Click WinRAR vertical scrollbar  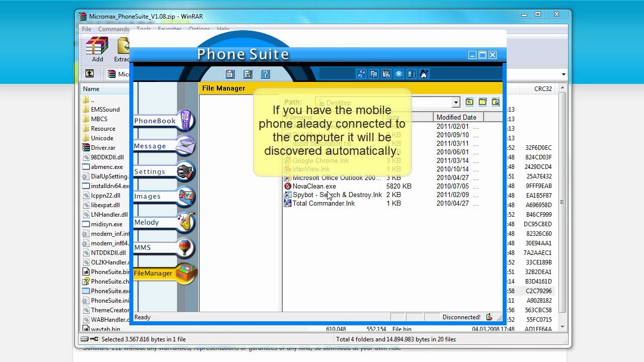pos(562,203)
